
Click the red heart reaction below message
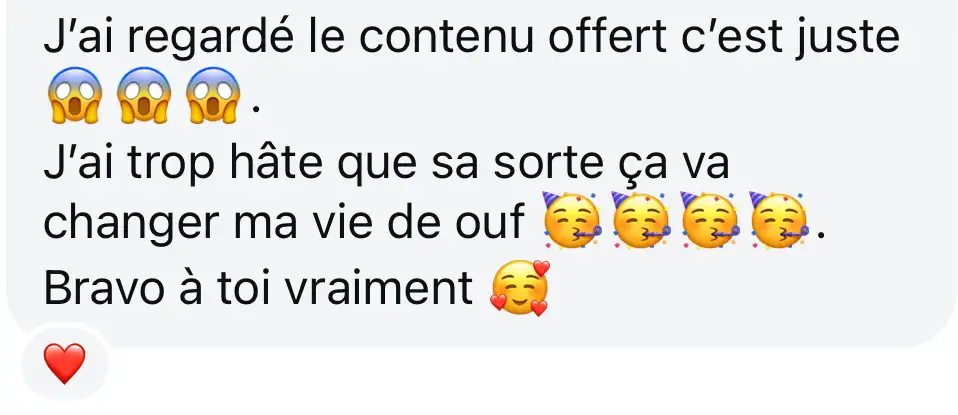(x=65, y=364)
